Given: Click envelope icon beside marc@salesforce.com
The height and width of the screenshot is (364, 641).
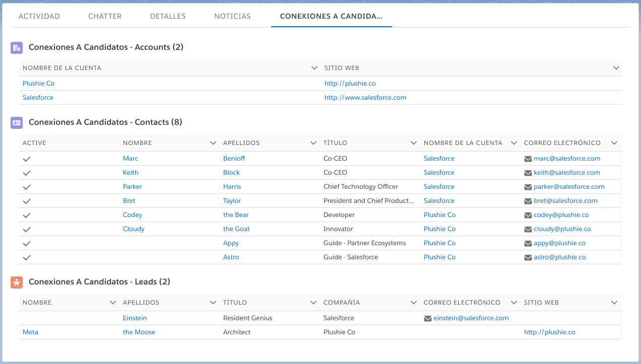Looking at the screenshot, I should (x=528, y=159).
